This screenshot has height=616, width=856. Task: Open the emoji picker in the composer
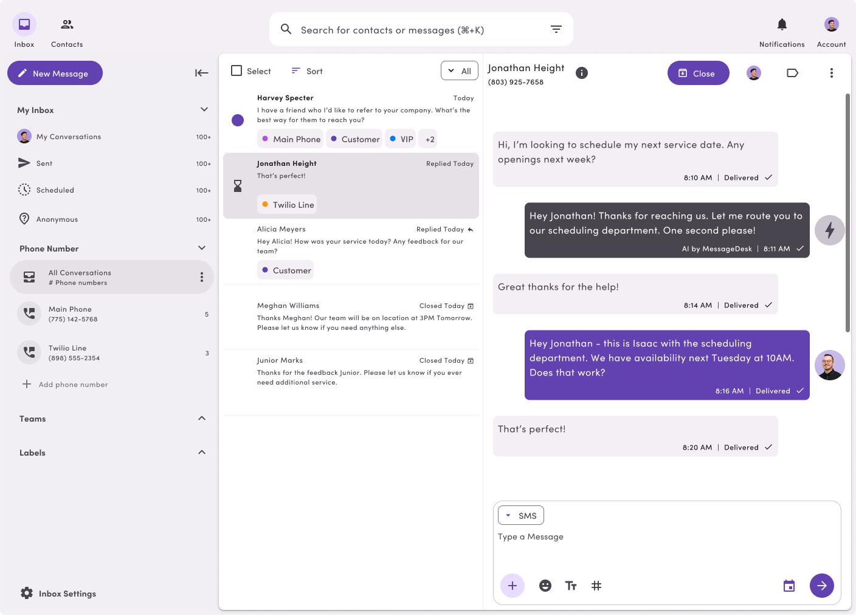tap(545, 586)
